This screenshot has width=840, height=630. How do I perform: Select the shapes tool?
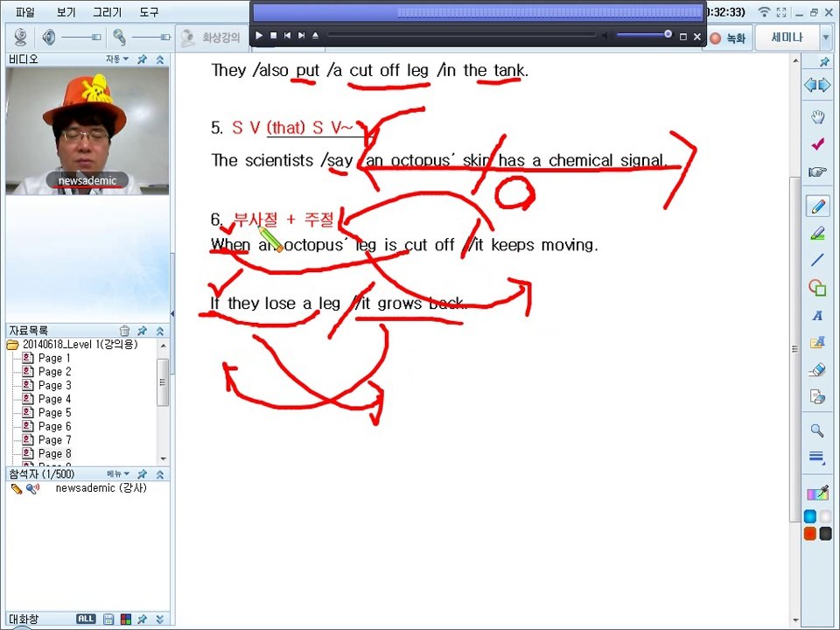coord(817,288)
